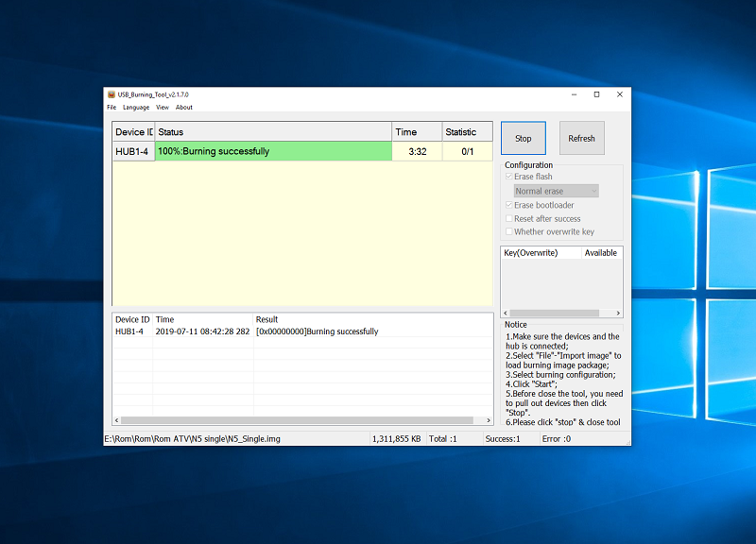Click the key list's right scroll arrow
The image size is (756, 544).
point(619,314)
